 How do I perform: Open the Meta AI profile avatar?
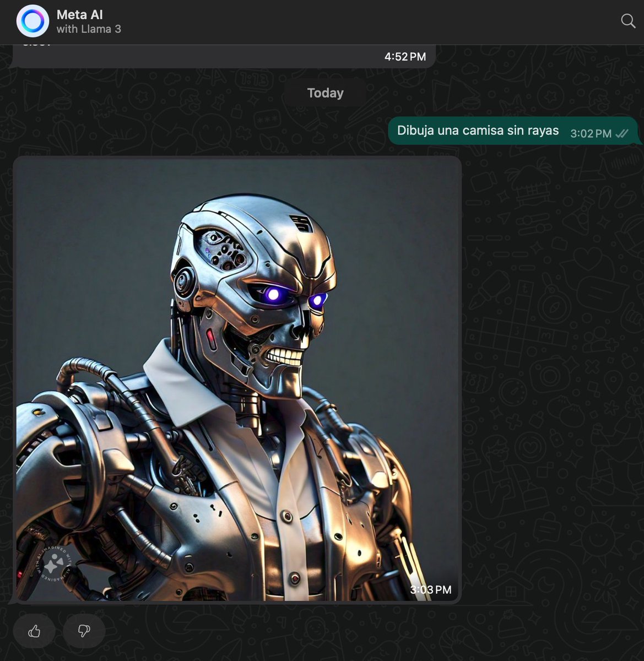33,21
